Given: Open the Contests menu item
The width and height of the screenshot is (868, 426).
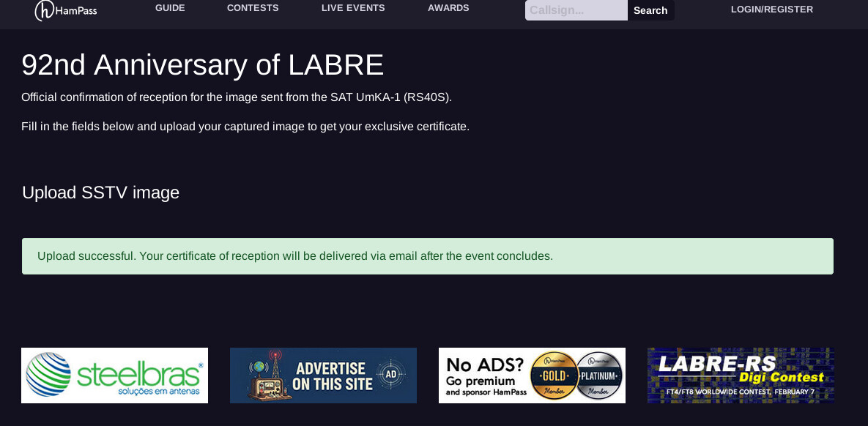Looking at the screenshot, I should click(253, 8).
